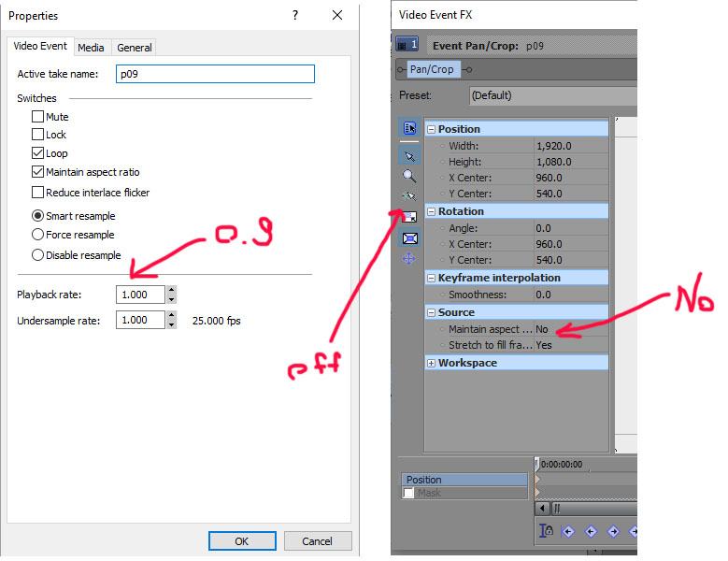Screen dimensions: 728x561
Task: Click the Height value 1,080.0
Action: (571, 162)
